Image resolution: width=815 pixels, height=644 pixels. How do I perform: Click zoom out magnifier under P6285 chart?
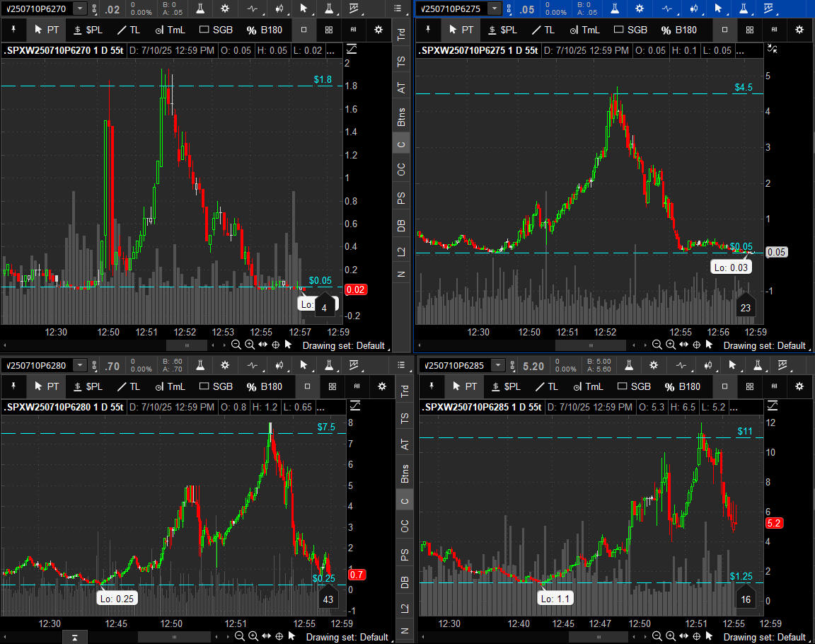click(x=657, y=637)
